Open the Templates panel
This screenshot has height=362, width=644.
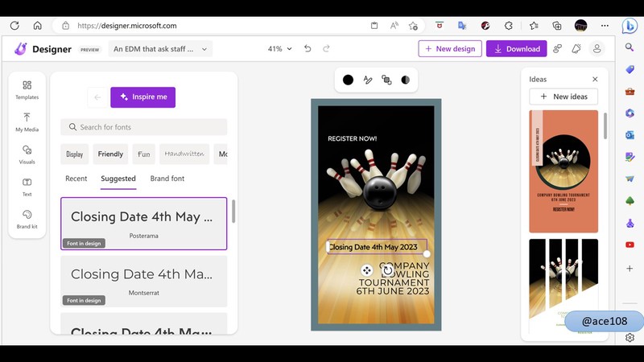[27, 90]
